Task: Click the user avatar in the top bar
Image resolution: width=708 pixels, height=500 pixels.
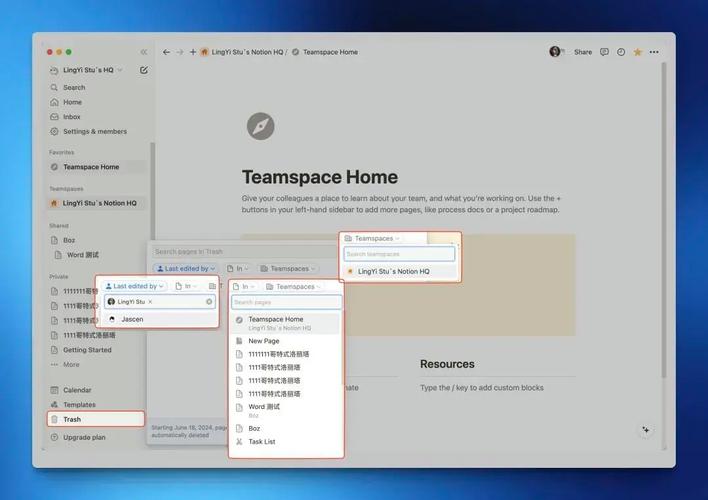Action: click(x=555, y=51)
